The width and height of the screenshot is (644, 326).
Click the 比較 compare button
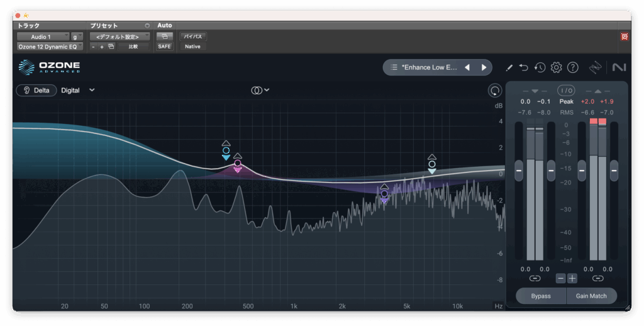[133, 47]
